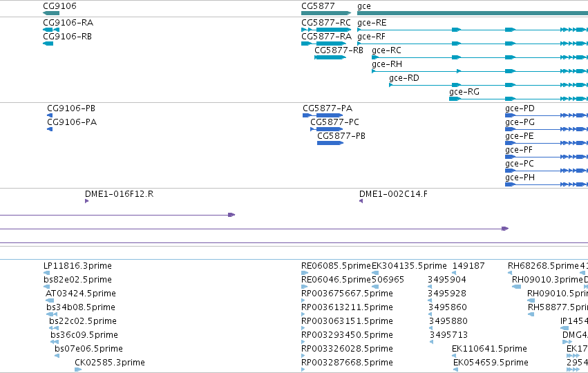Select EST RP003675667.5prime
Viewport: 588px width, 373px height.
click(x=348, y=294)
